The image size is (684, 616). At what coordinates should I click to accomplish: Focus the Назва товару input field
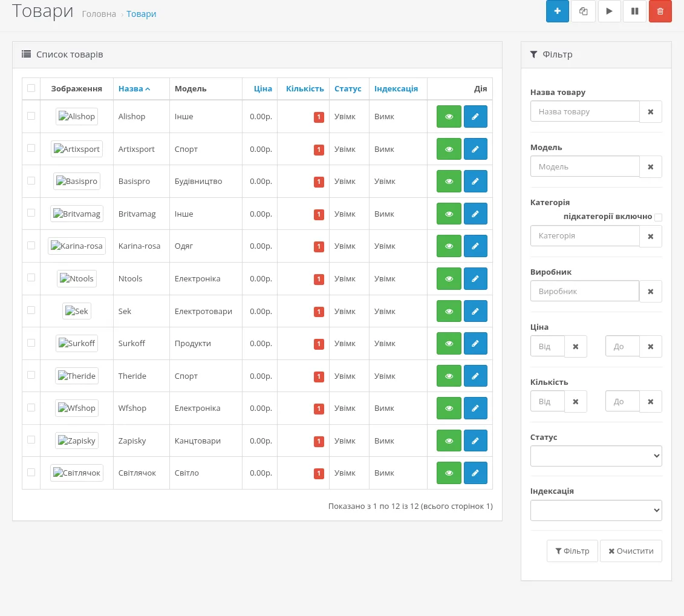pyautogui.click(x=585, y=111)
